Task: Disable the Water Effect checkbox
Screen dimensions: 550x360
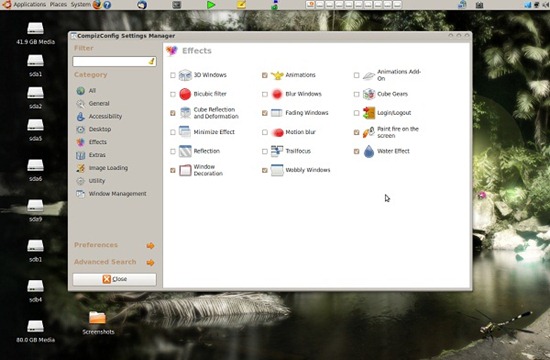Action: (356, 151)
